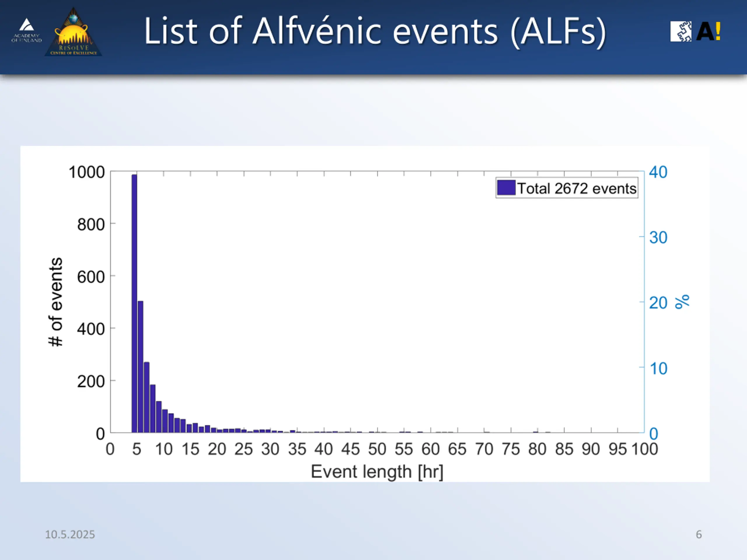Click the Academy of Finland logo
Image resolution: width=747 pixels, height=560 pixels.
coord(26,30)
